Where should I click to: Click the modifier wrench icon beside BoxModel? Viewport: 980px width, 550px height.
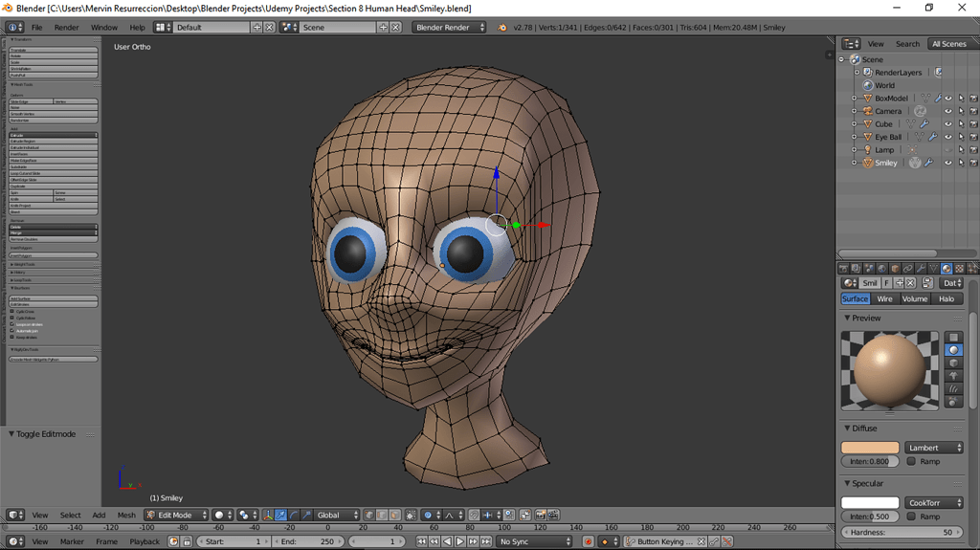coord(938,99)
